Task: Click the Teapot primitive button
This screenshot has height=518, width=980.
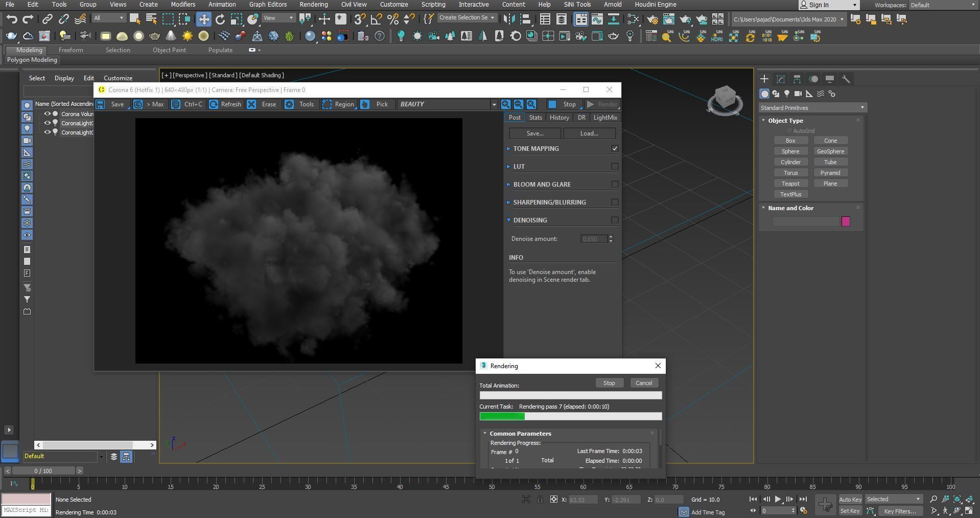Action: pos(790,184)
